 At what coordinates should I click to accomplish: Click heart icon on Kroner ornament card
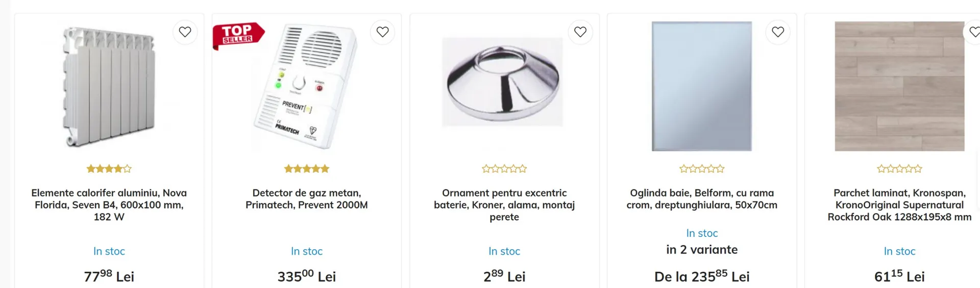[x=580, y=32]
